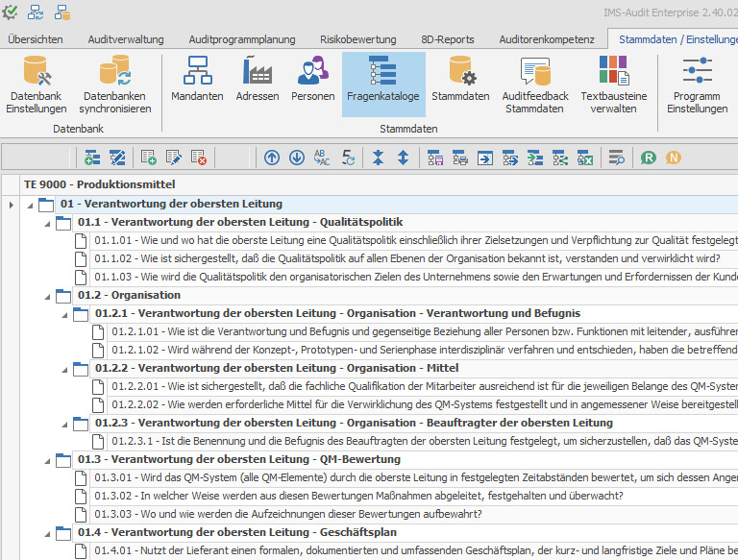Click save catalog icon with purple disk
This screenshot has width=738, height=560.
click(x=435, y=158)
